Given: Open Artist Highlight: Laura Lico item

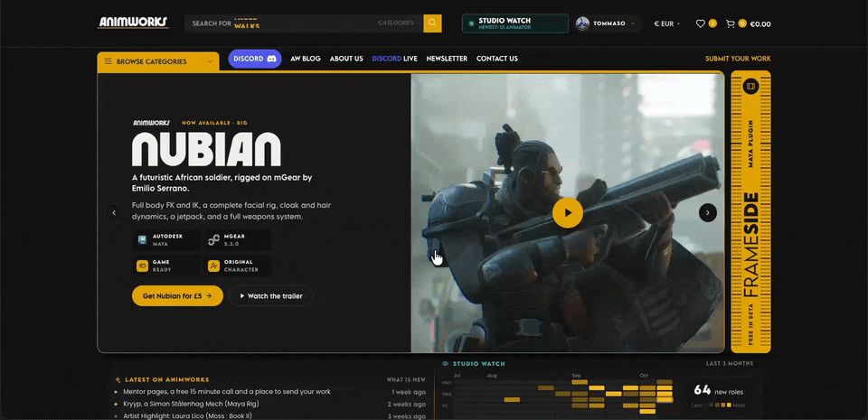Looking at the screenshot, I should (x=188, y=416).
